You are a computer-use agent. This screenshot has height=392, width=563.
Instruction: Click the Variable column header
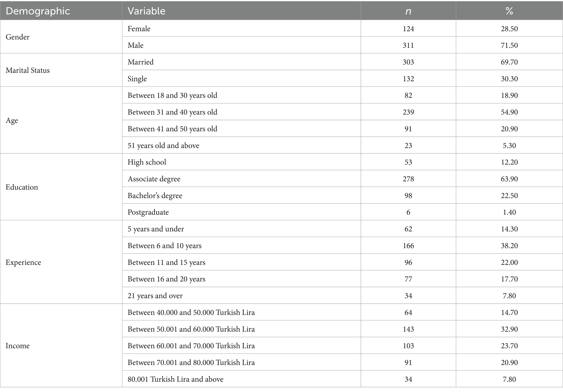(x=147, y=11)
